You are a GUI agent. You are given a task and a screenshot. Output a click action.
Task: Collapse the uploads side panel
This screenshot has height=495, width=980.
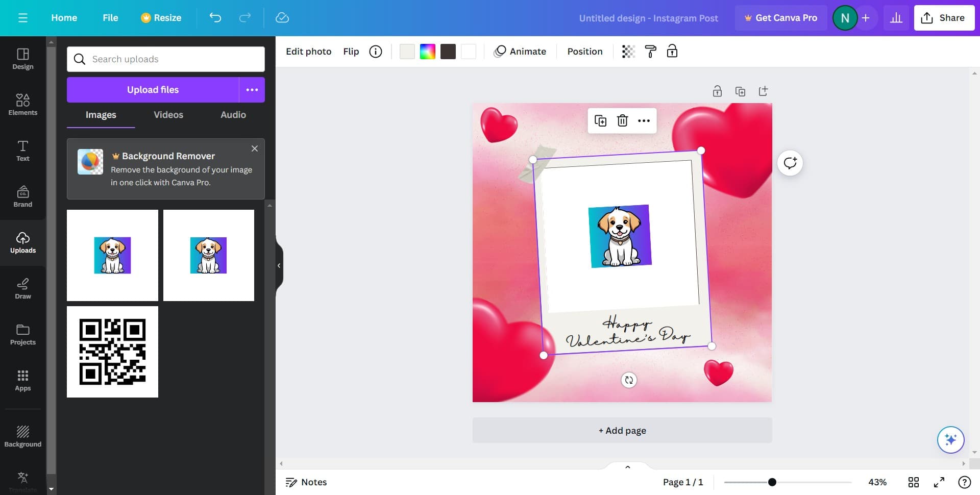point(279,265)
